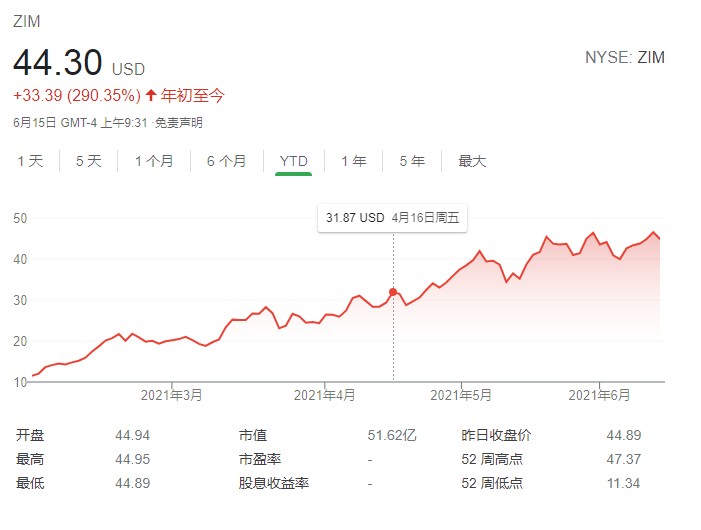Select the YTD range tab
The height and width of the screenshot is (530, 701).
click(x=293, y=161)
